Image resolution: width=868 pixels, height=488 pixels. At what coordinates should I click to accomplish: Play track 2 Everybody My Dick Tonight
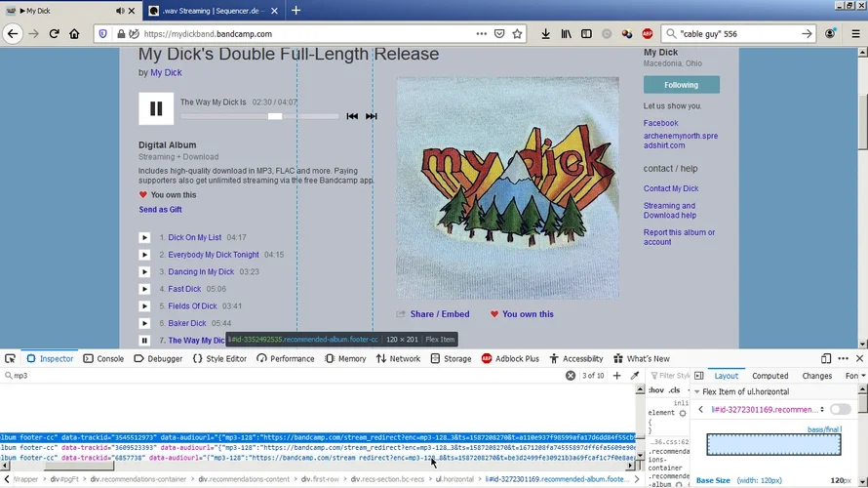coord(144,255)
